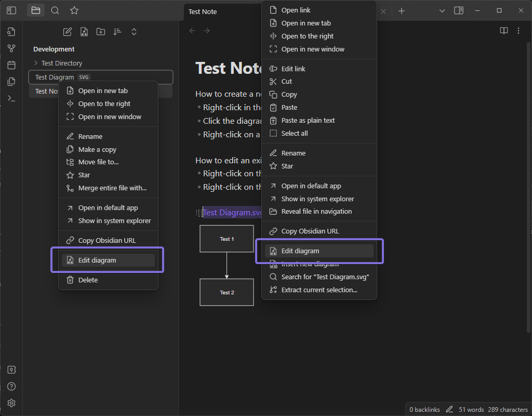This screenshot has width=532, height=416.
Task: Click the Test Diagram.svg embedded link
Action: coord(232,213)
